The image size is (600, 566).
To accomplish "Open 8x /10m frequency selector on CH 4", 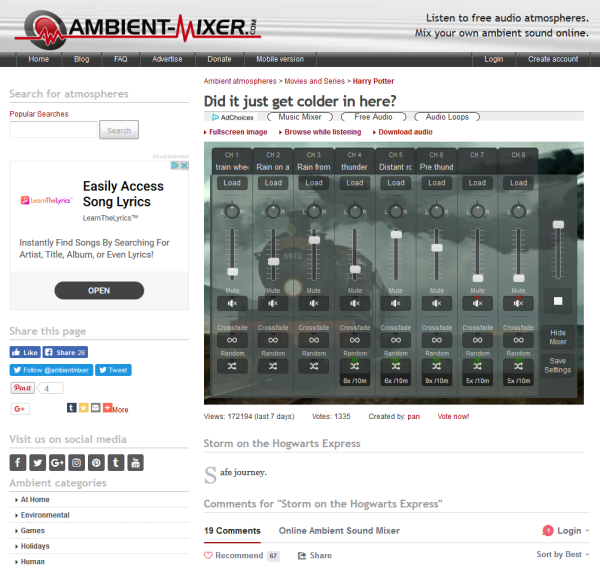I will pos(355,381).
